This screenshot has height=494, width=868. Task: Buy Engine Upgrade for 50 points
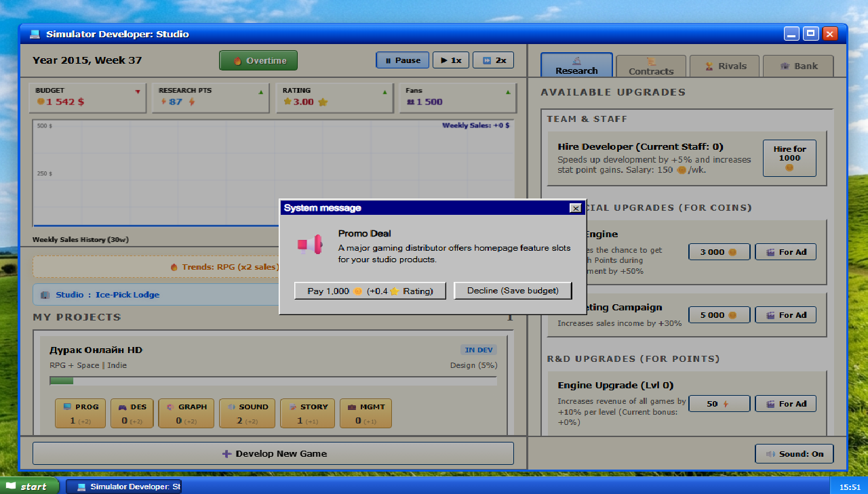[719, 404]
